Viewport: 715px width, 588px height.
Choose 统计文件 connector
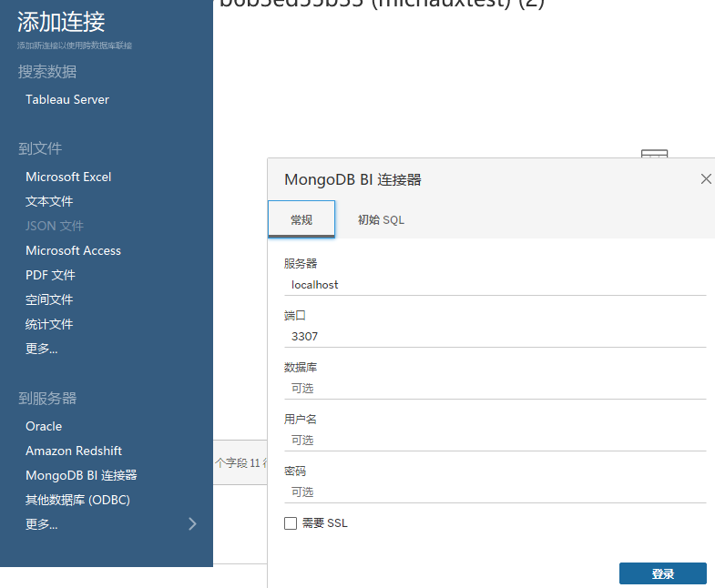pos(49,325)
